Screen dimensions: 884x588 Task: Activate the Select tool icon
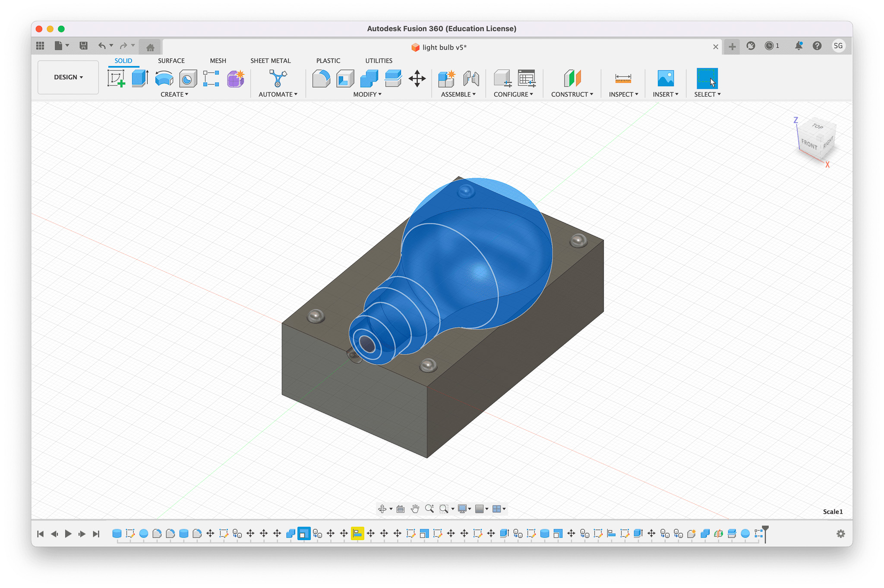point(707,79)
